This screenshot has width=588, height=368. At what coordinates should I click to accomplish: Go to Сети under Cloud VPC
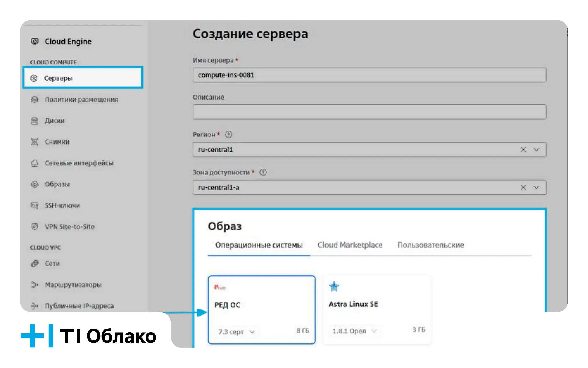pos(52,264)
